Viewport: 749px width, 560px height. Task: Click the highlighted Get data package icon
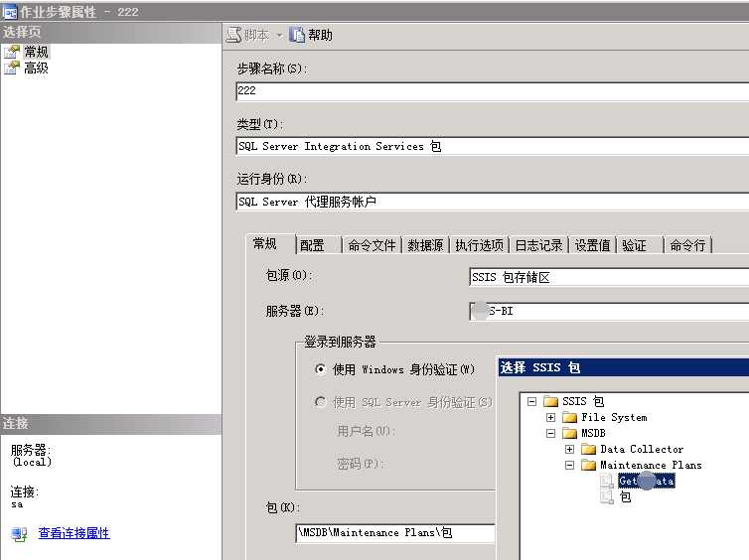(607, 481)
